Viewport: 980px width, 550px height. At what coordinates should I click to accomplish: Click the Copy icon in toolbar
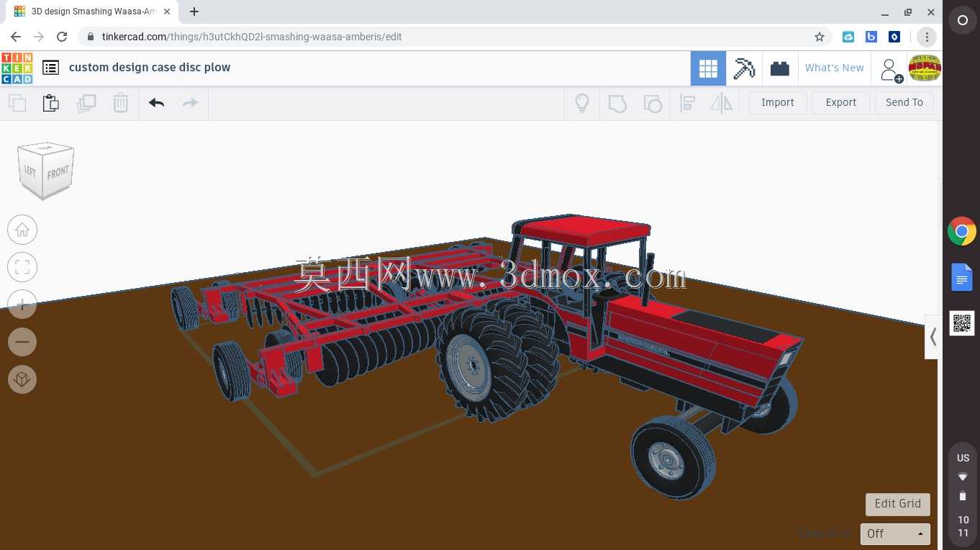pos(17,103)
